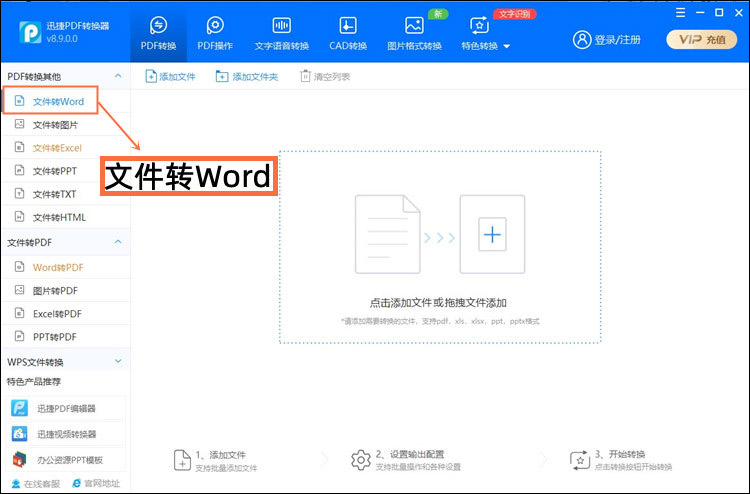Viewport: 750px width, 494px height.
Task: Click the 迅捷PDF编辑器 product icon
Action: point(20,408)
